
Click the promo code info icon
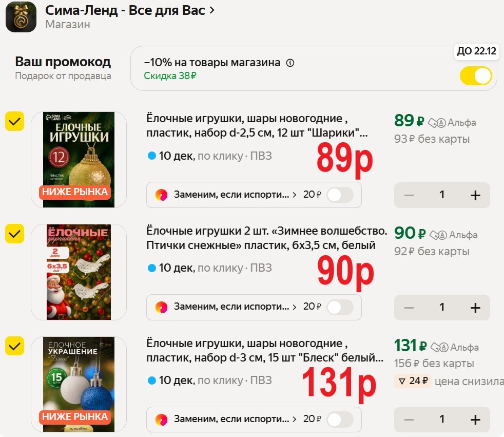[x=290, y=63]
